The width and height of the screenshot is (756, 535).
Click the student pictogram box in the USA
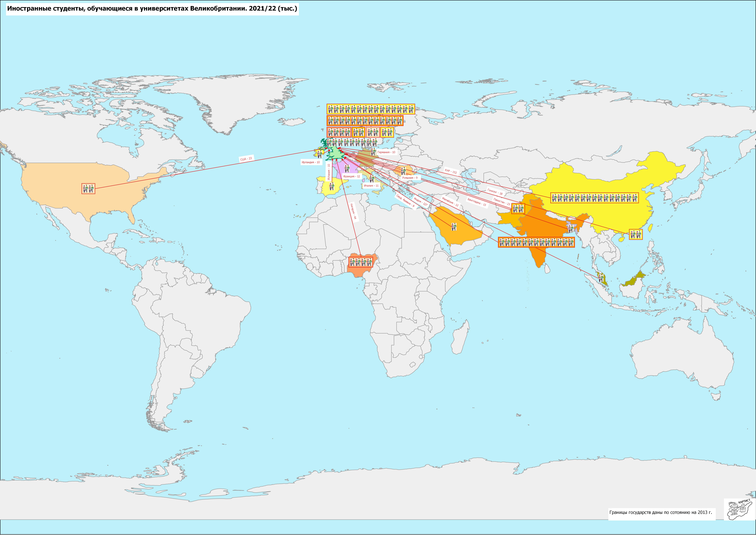(88, 189)
